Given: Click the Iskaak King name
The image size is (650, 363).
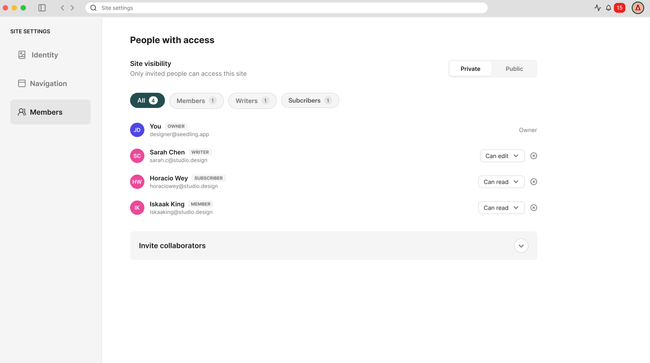Looking at the screenshot, I should tap(167, 204).
